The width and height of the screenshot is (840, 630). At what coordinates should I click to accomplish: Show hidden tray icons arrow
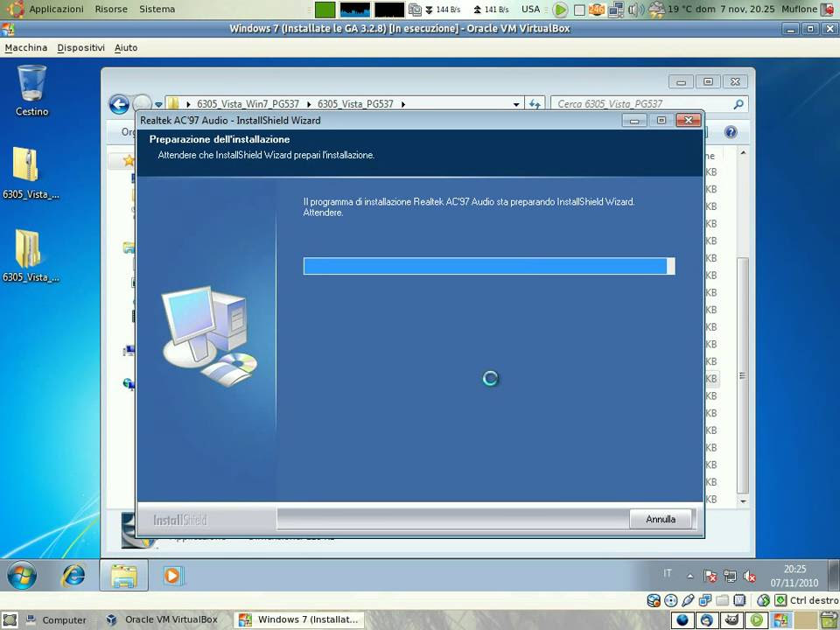[x=690, y=577]
